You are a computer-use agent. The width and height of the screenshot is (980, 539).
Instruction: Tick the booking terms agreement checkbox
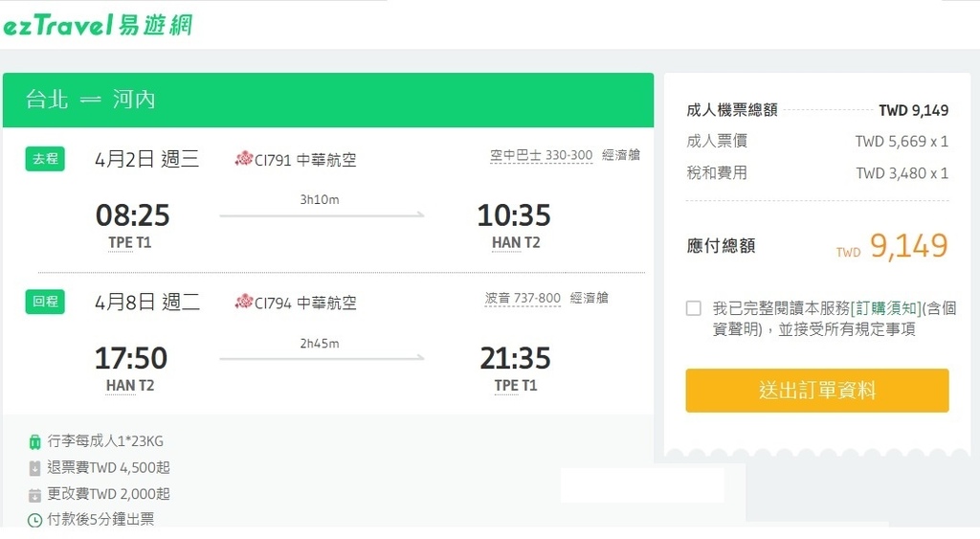693,308
